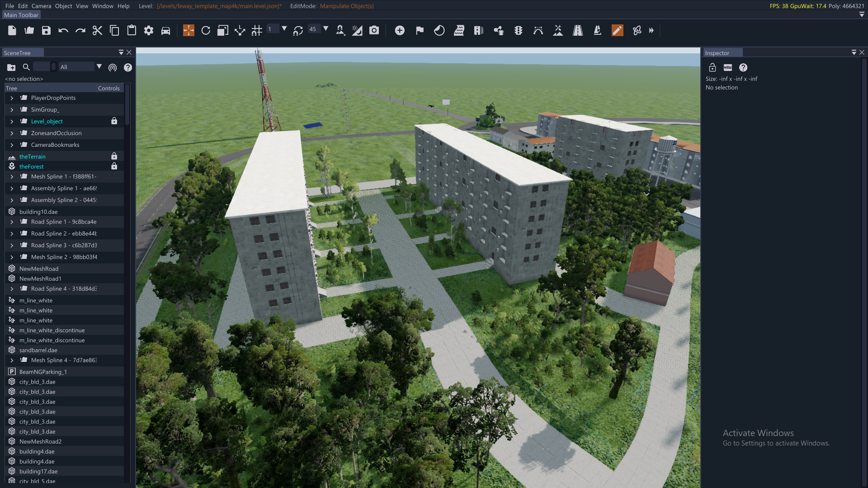Select building10.dae in the scene tree
This screenshot has width=868, height=488.
(38, 211)
